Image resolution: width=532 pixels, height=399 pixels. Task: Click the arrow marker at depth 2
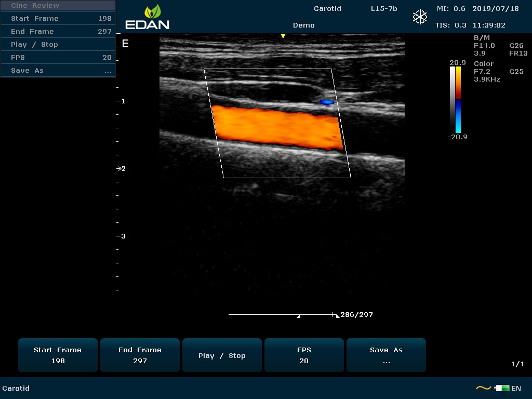119,168
